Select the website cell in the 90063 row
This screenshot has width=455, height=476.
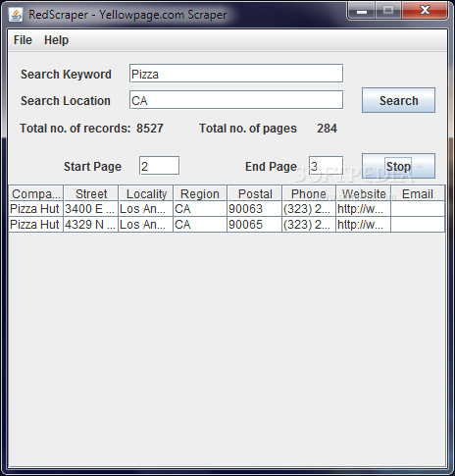coord(364,209)
